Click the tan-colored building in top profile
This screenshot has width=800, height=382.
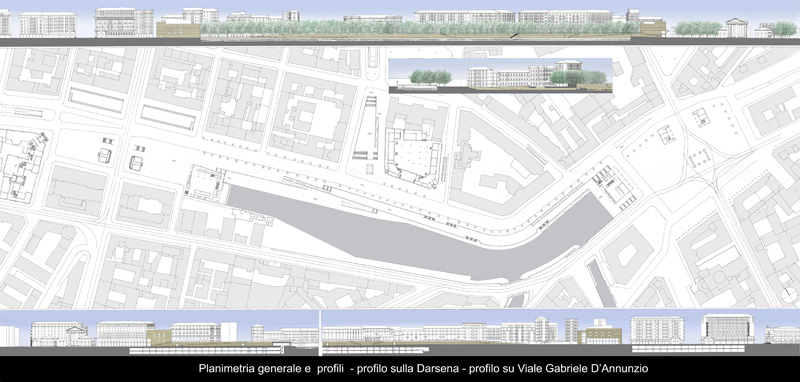tap(178, 29)
